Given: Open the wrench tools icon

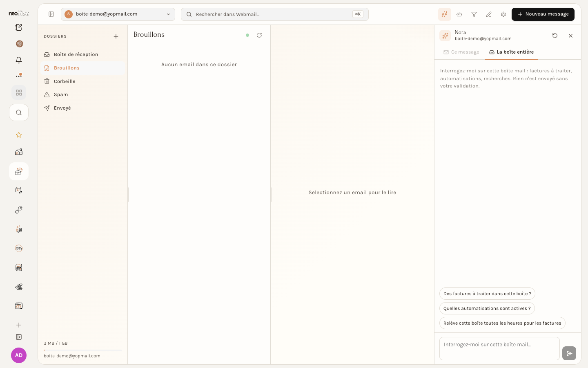Looking at the screenshot, I should point(19,210).
